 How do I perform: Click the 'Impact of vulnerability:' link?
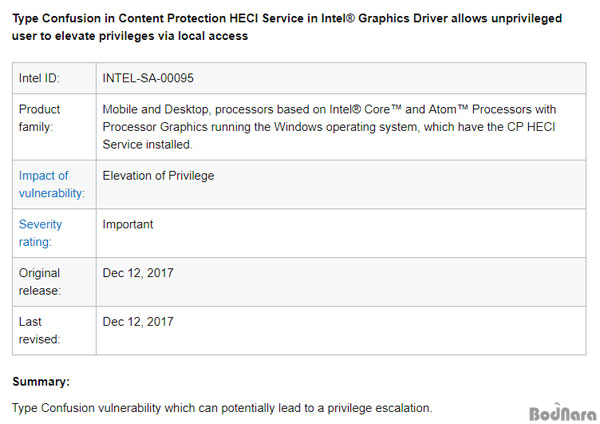[x=52, y=184]
